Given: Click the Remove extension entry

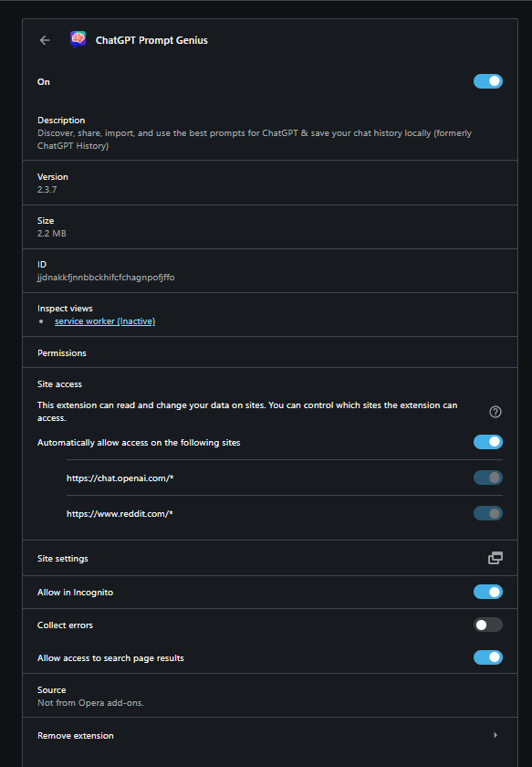Looking at the screenshot, I should (x=75, y=734).
